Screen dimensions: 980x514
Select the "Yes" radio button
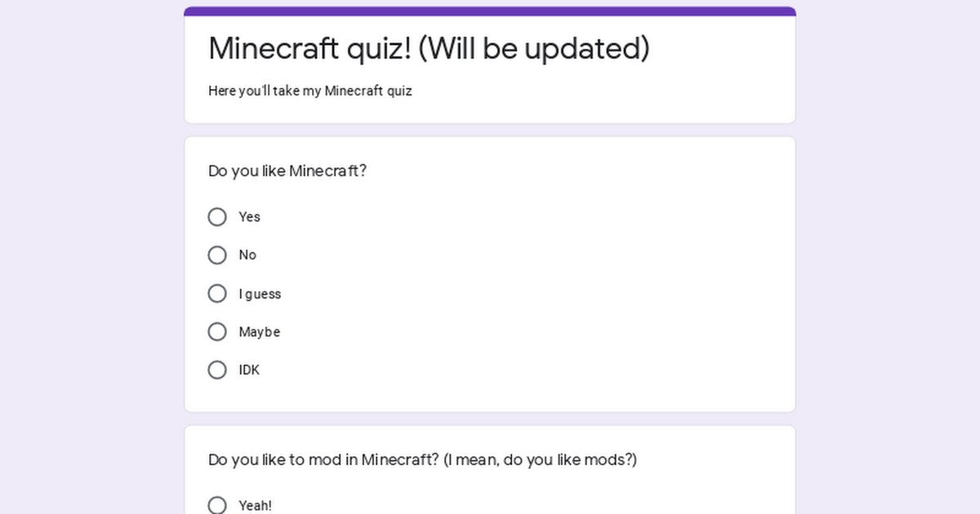pyautogui.click(x=217, y=217)
